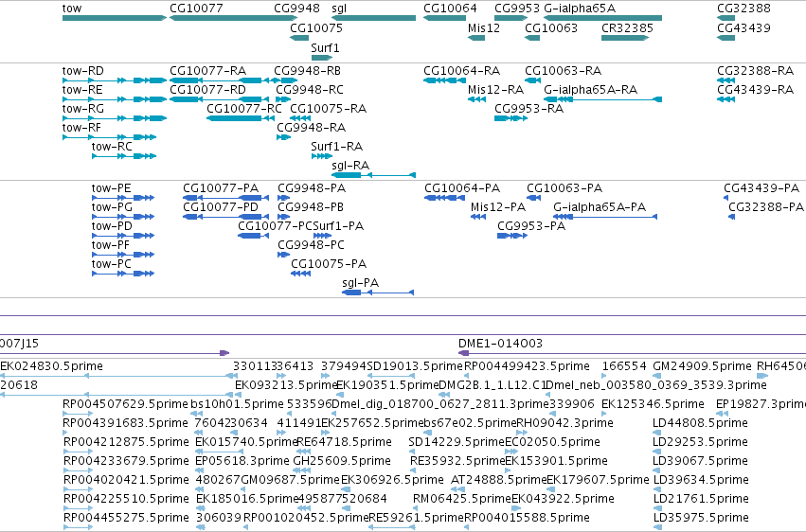Select the sgl gene bar
The image size is (806, 532).
coord(374,18)
